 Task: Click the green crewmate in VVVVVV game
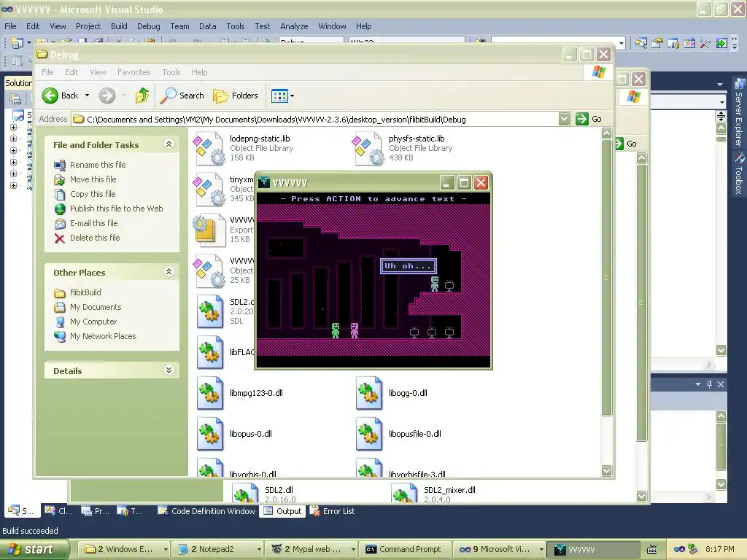(x=336, y=330)
